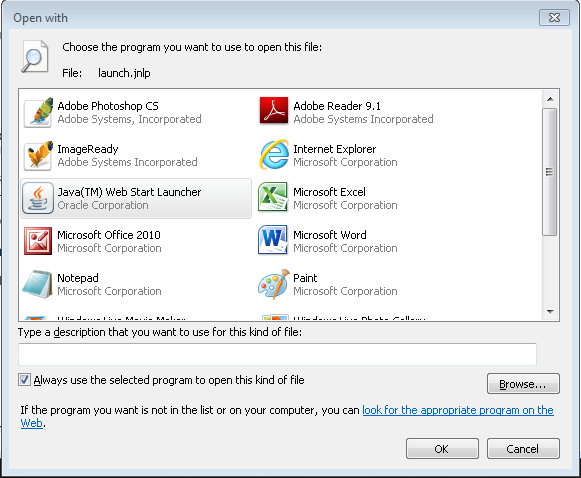Focus the file description text field

[x=277, y=354]
